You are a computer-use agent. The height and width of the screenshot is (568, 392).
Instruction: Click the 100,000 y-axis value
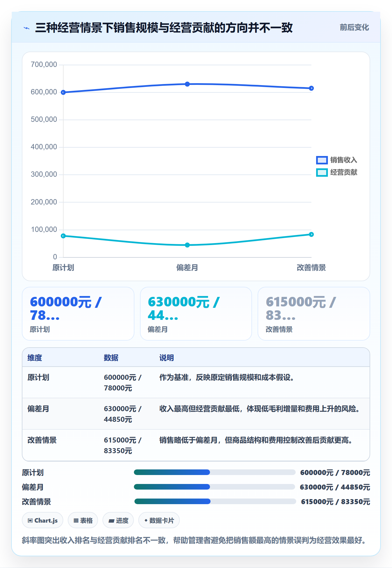(44, 230)
